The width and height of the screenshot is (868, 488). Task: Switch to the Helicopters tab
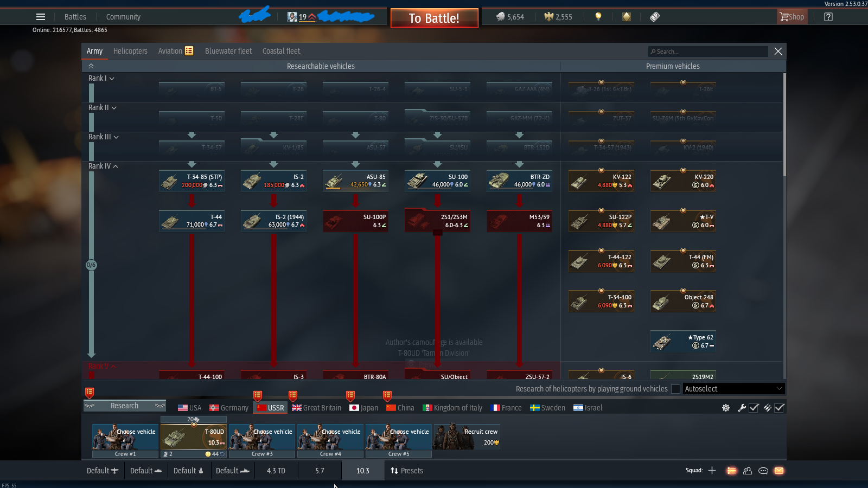(x=130, y=51)
